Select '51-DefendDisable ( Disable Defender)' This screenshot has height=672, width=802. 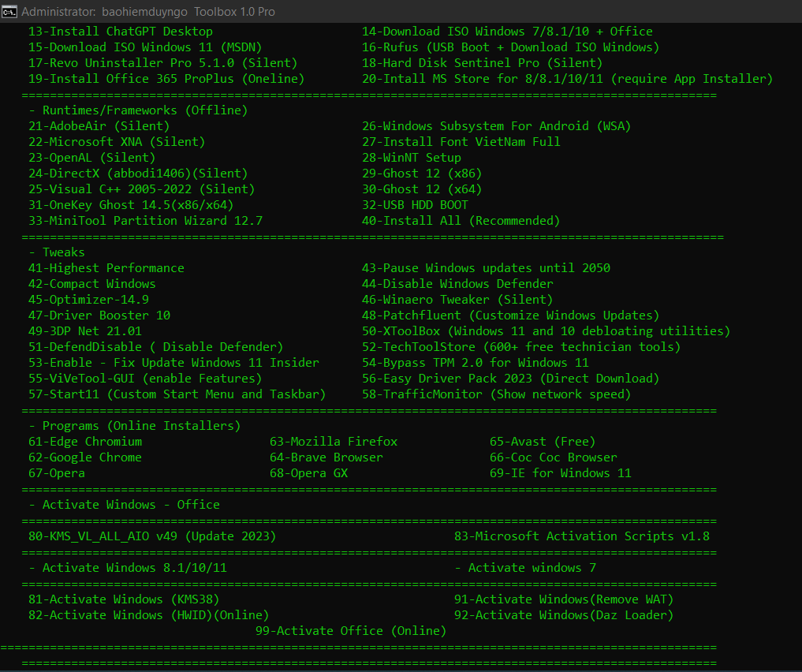[x=155, y=347]
